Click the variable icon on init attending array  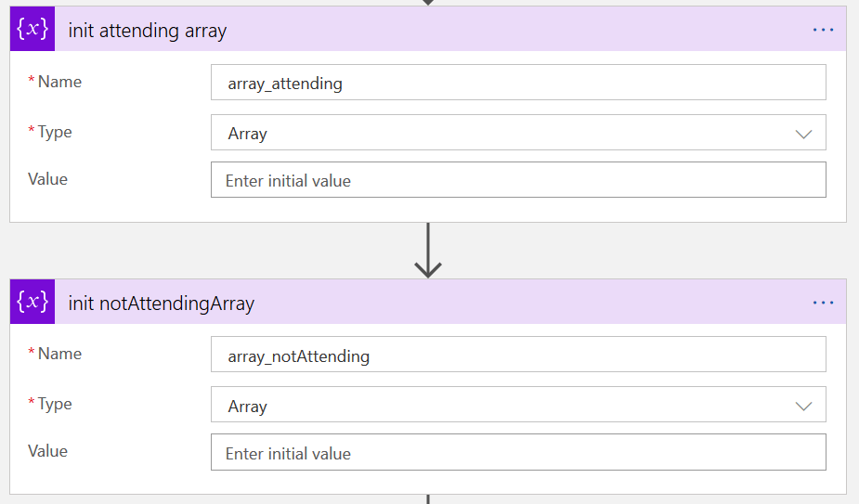(33, 29)
